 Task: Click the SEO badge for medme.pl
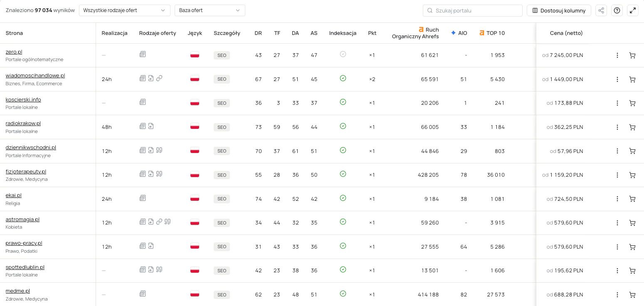click(x=222, y=295)
